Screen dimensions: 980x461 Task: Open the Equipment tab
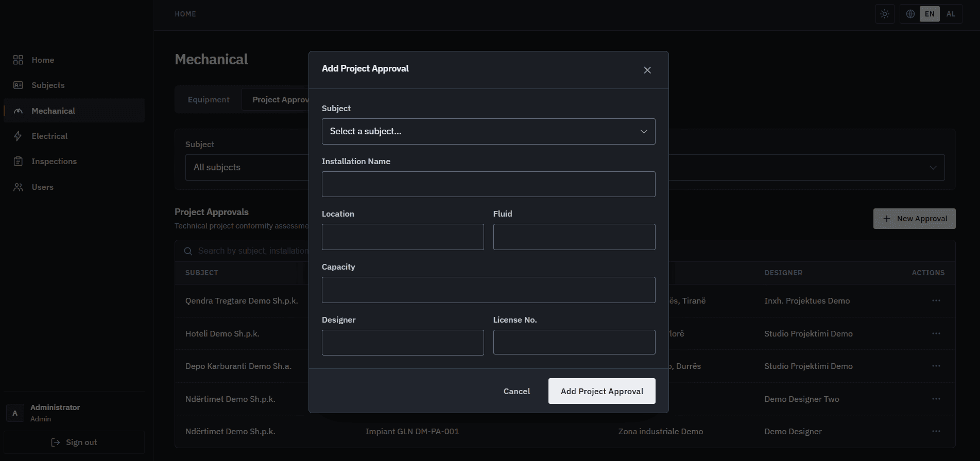(209, 100)
